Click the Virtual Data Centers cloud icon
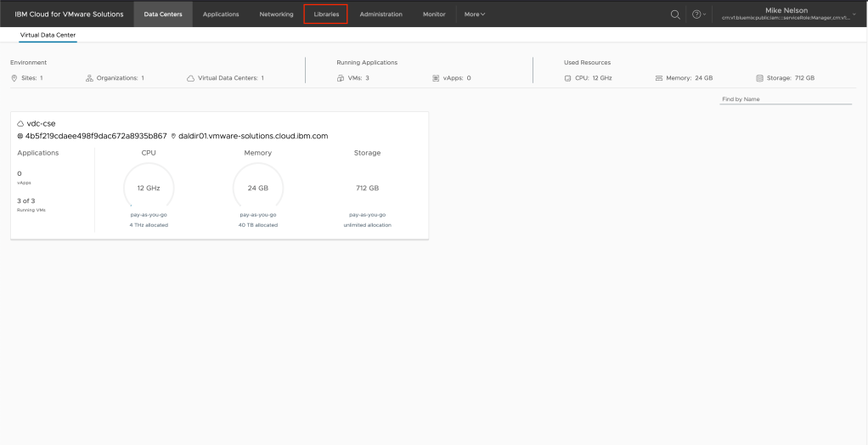The image size is (868, 445). pos(190,78)
